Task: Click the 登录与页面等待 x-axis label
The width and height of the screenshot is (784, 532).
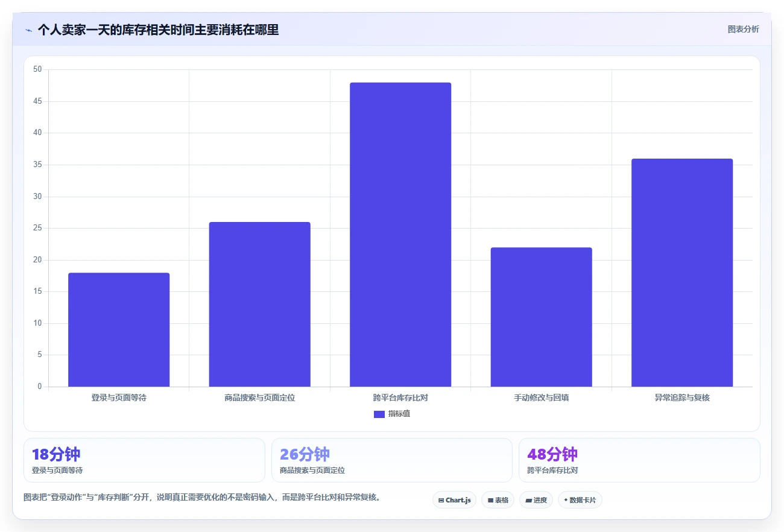Action: point(119,398)
